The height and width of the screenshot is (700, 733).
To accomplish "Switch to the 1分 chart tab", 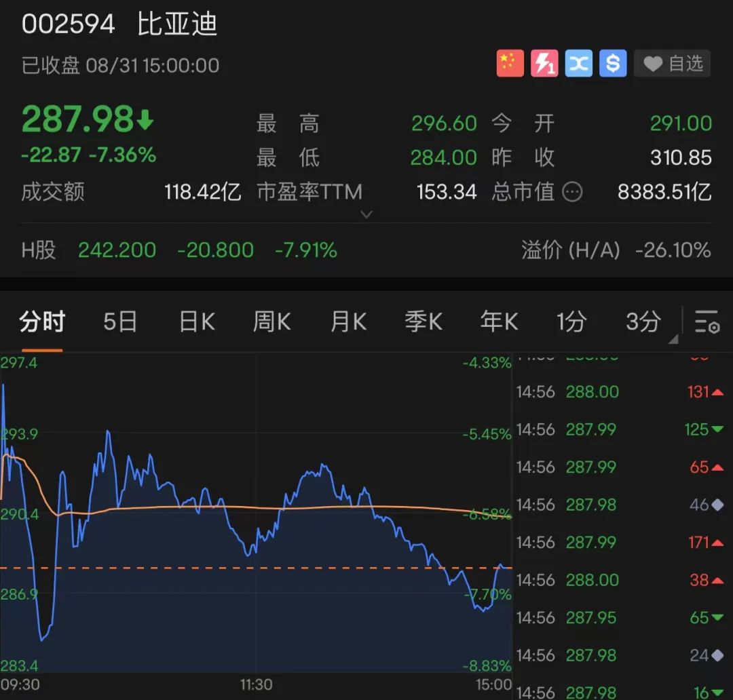I will [571, 322].
